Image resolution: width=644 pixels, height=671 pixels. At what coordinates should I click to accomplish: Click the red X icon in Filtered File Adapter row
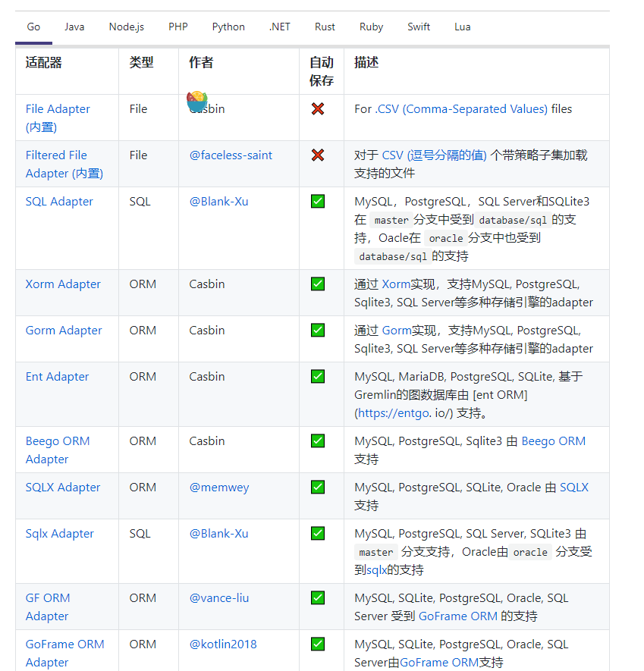point(318,155)
